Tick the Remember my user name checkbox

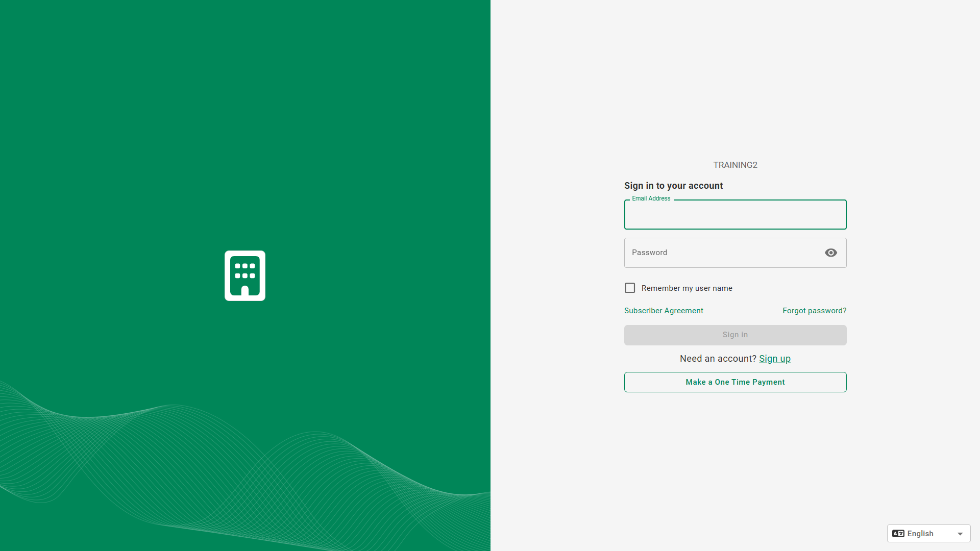pos(630,288)
